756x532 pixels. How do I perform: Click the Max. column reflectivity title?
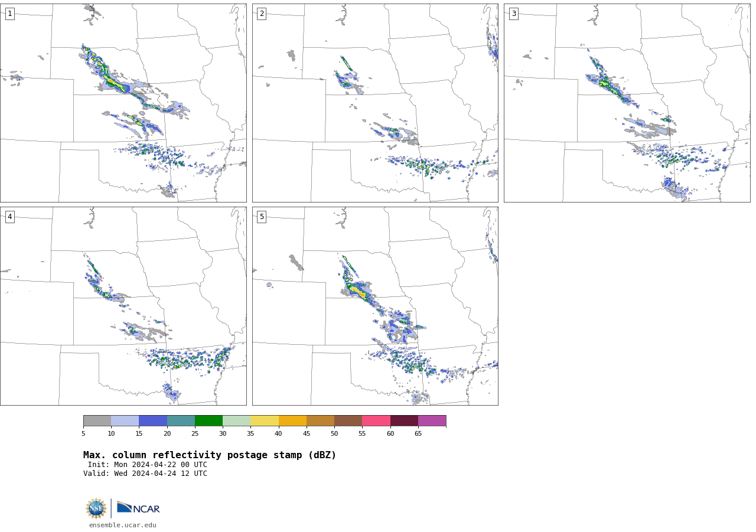click(x=210, y=455)
